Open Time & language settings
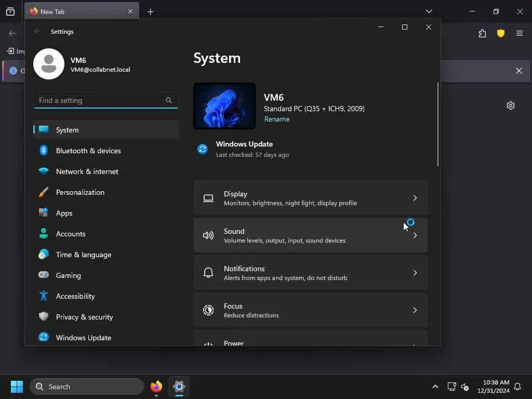The width and height of the screenshot is (532, 399). pyautogui.click(x=106, y=255)
